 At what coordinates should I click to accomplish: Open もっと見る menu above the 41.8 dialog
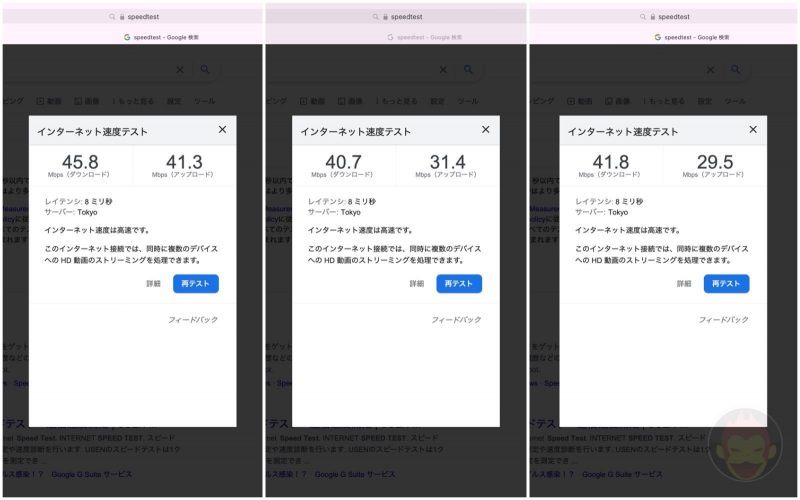click(x=663, y=101)
